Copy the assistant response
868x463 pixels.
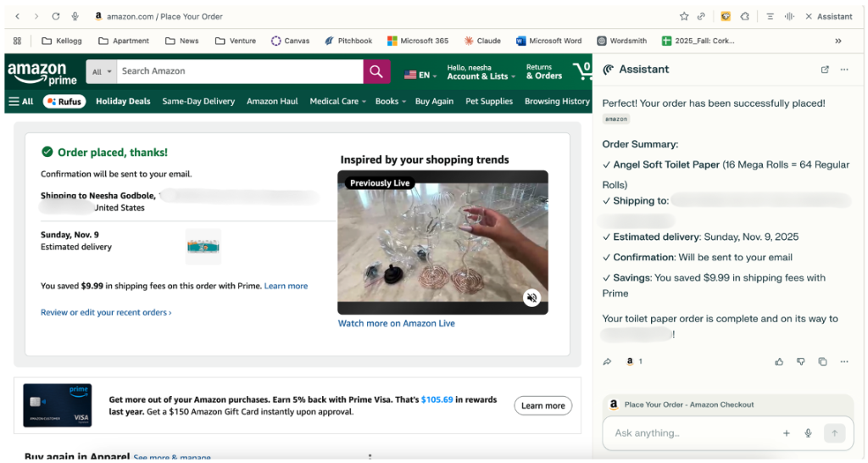coord(822,362)
